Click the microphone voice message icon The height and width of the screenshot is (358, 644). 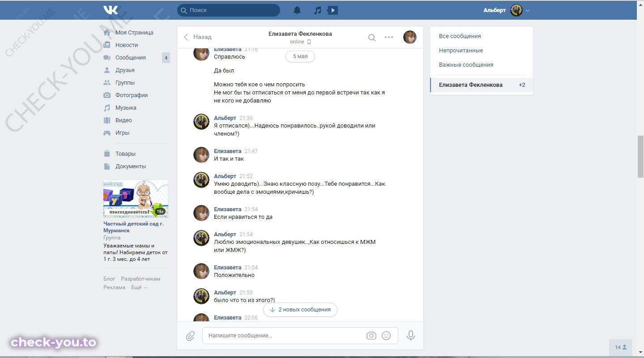(411, 336)
